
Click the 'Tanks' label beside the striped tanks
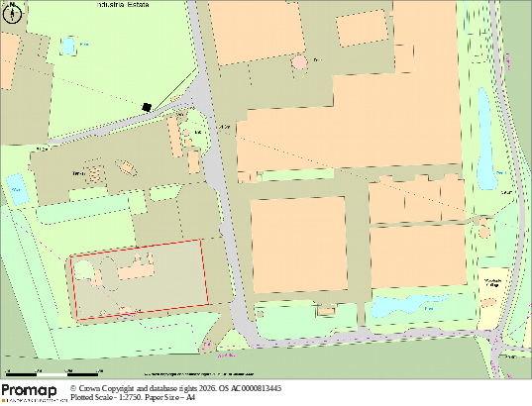point(77,173)
